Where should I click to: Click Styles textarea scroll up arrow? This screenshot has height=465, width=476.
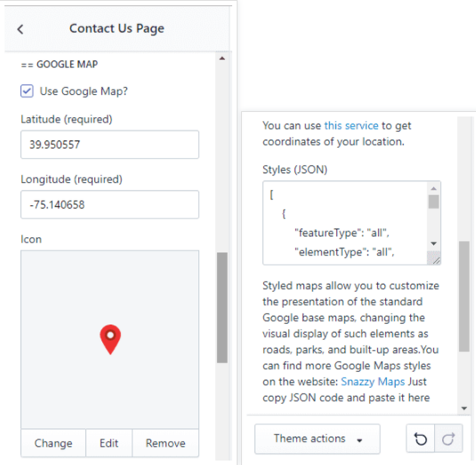(433, 188)
